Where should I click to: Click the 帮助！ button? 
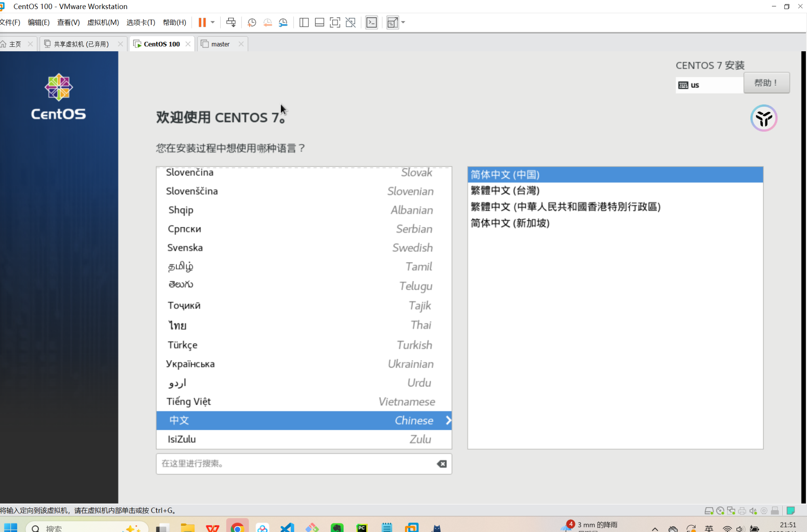[766, 83]
